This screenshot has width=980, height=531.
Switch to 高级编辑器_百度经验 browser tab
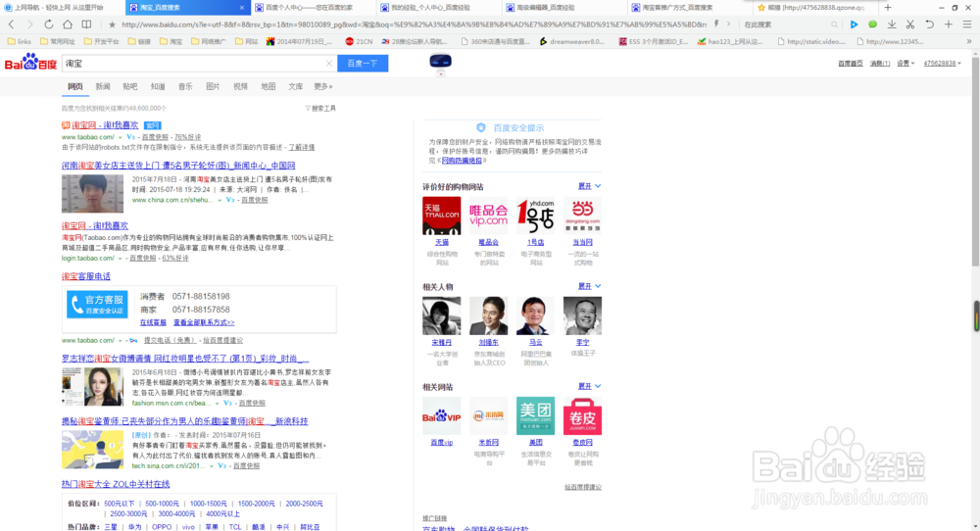pyautogui.click(x=563, y=8)
